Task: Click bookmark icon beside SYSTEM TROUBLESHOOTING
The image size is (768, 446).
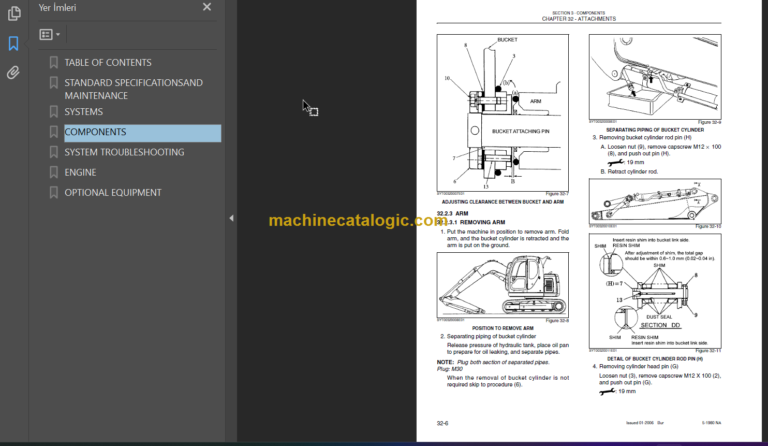Action: [53, 152]
